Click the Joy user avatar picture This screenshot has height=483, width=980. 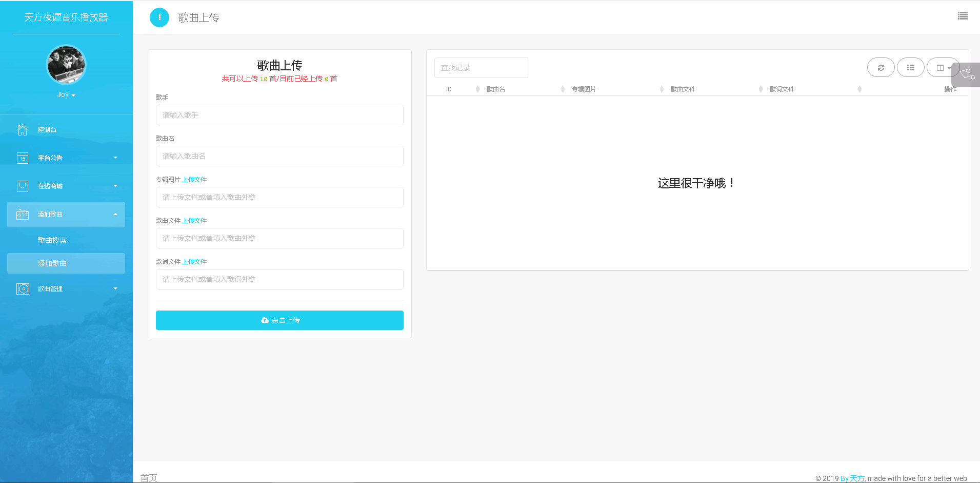[x=66, y=65]
